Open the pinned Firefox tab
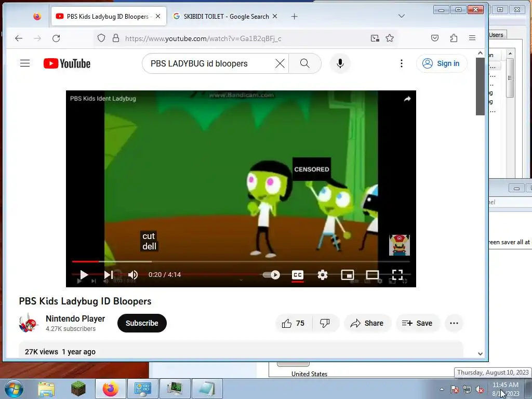Viewport: 532px width, 399px height. tap(37, 16)
